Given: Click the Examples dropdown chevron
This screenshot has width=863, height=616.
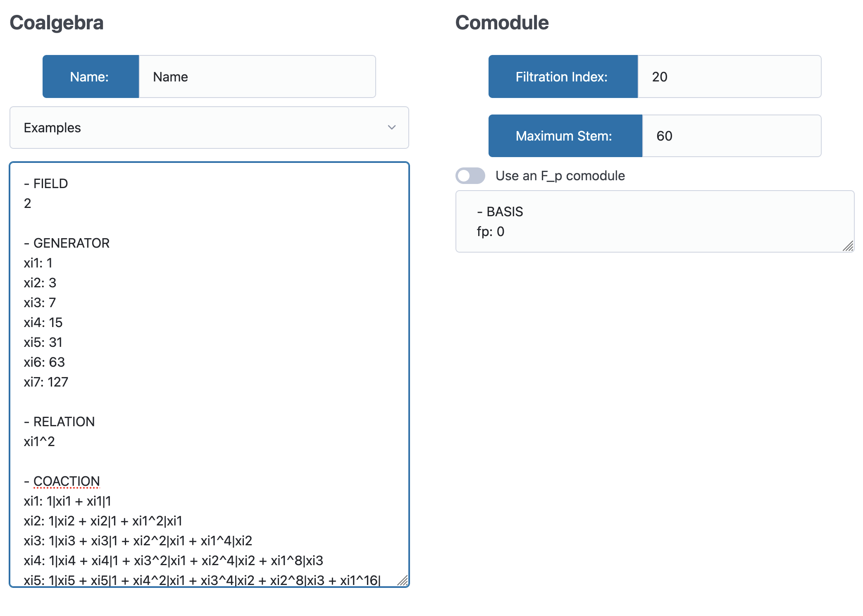Looking at the screenshot, I should coord(391,127).
